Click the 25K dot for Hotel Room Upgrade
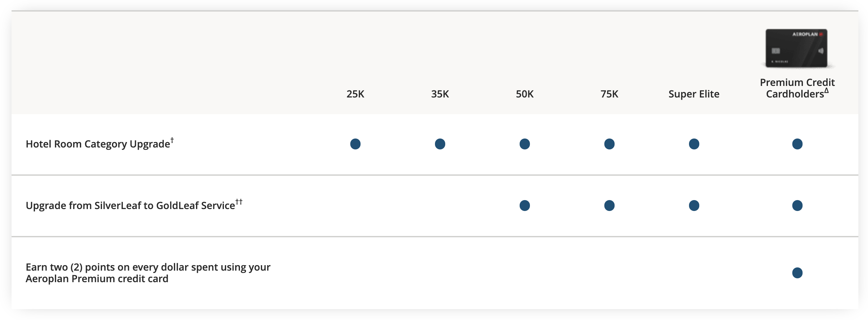 (x=355, y=144)
